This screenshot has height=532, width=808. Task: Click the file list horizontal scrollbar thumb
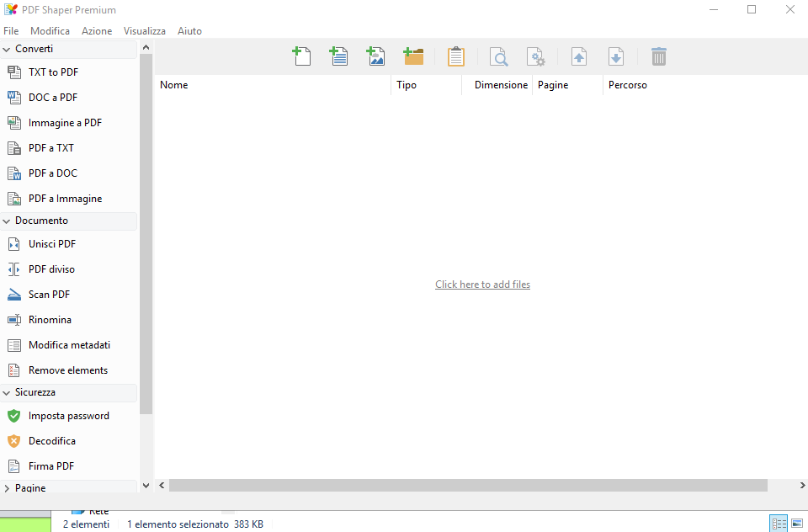468,485
